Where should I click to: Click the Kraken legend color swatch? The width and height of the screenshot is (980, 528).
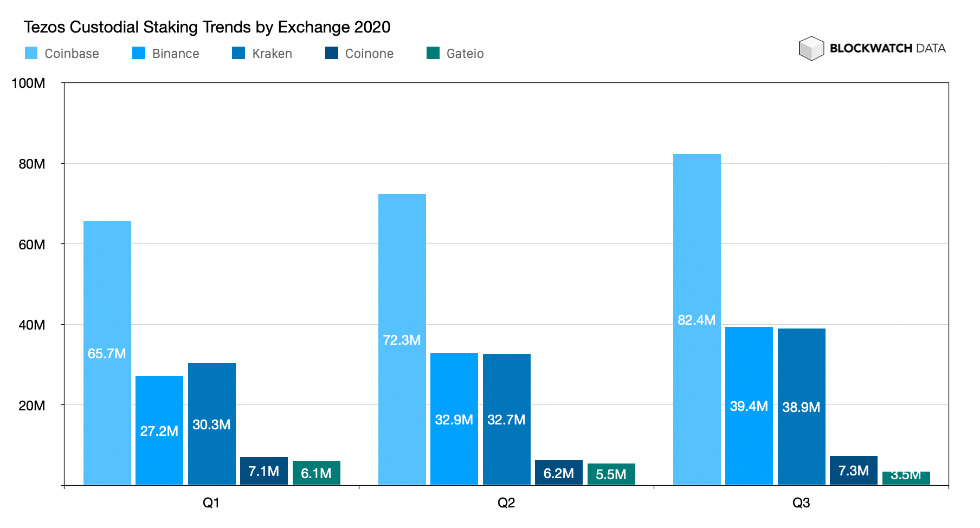tap(238, 53)
